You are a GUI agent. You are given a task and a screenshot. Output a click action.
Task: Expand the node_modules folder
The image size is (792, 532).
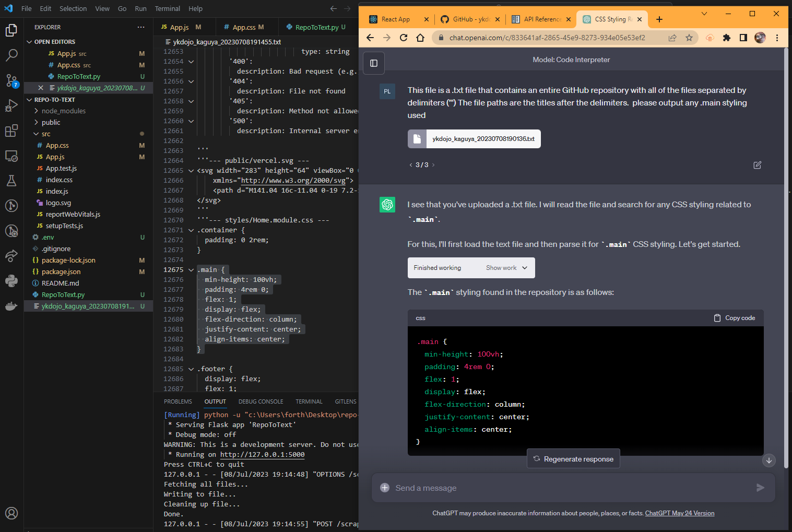(63, 111)
